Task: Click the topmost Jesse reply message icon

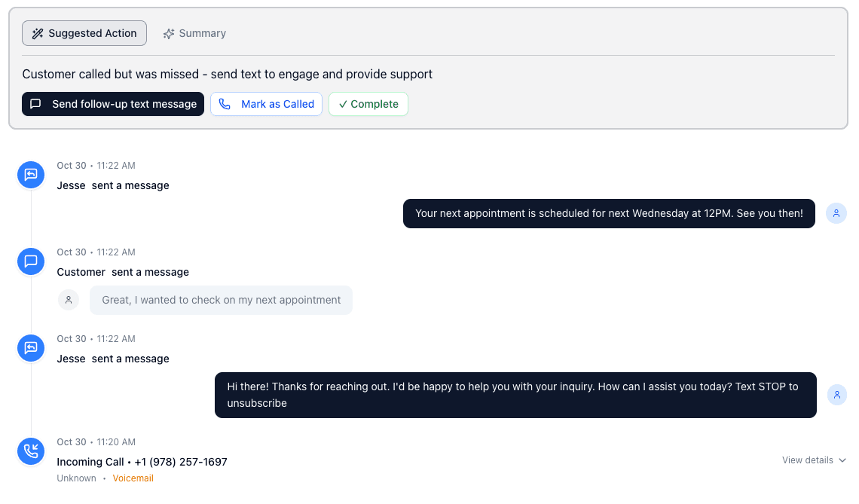Action: (31, 175)
